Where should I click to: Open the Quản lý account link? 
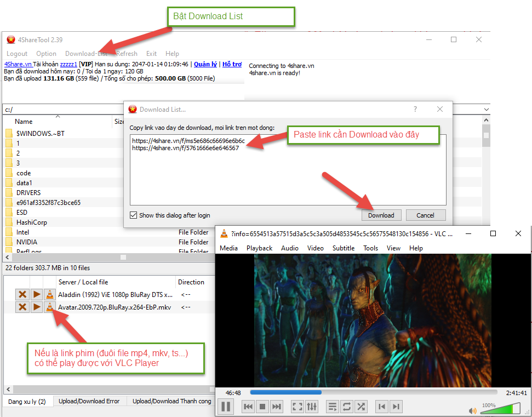(x=205, y=64)
